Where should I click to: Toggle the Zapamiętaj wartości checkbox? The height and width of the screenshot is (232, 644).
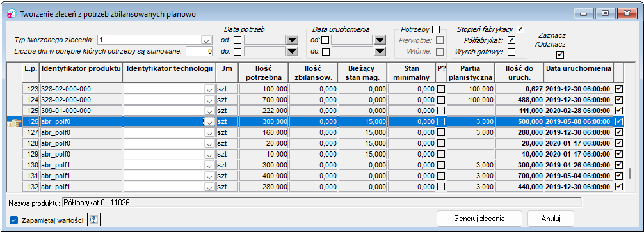click(x=14, y=220)
